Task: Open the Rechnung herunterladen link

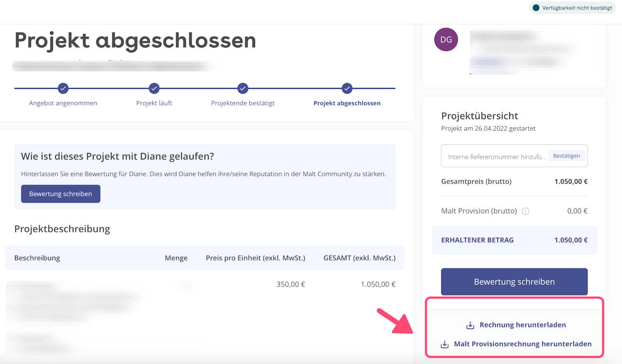Action: click(x=522, y=325)
